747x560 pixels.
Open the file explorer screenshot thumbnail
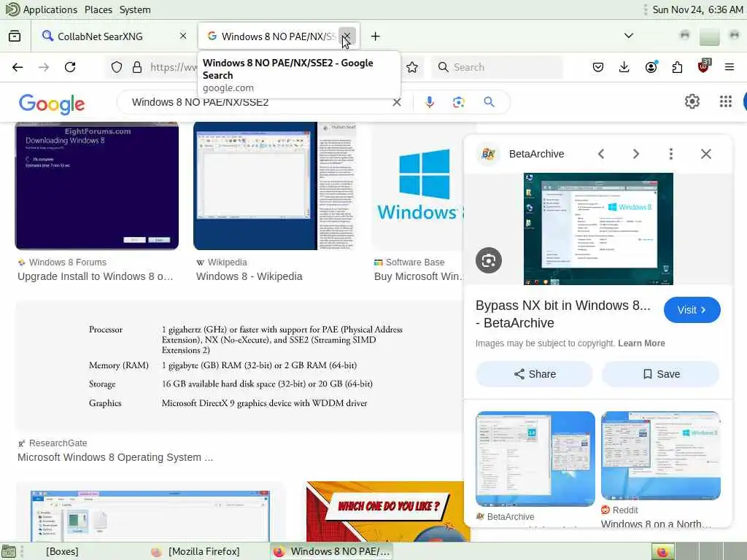[x=150, y=513]
